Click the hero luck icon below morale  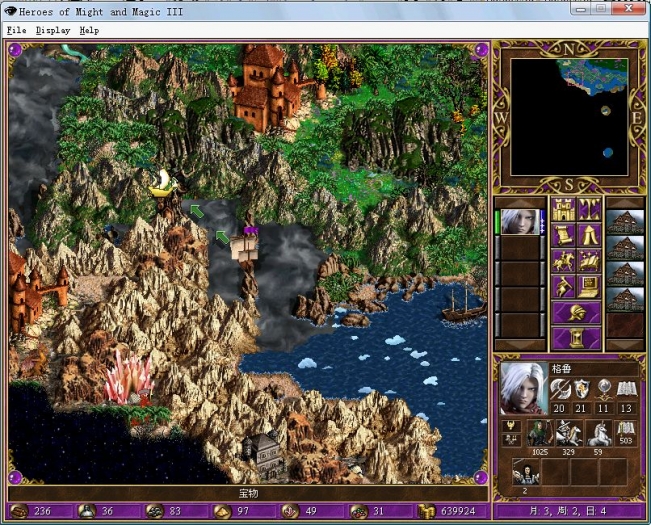click(512, 440)
